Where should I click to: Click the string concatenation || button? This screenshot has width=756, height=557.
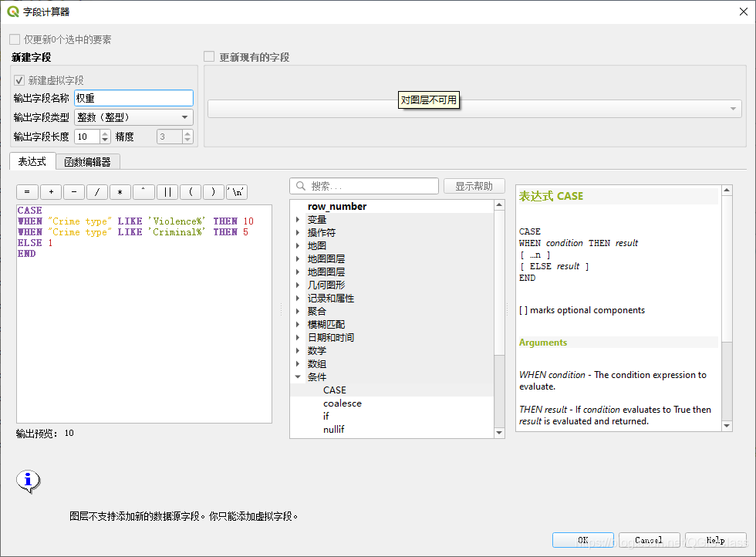tap(167, 191)
